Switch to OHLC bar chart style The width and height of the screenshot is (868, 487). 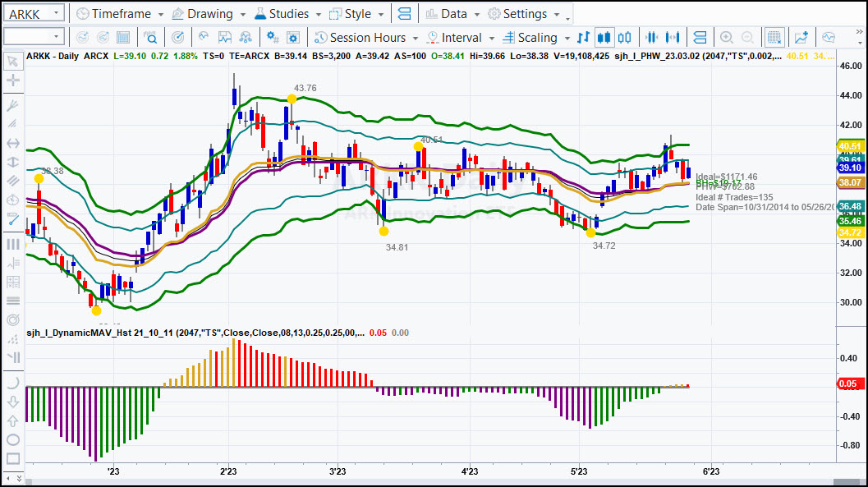click(x=584, y=38)
